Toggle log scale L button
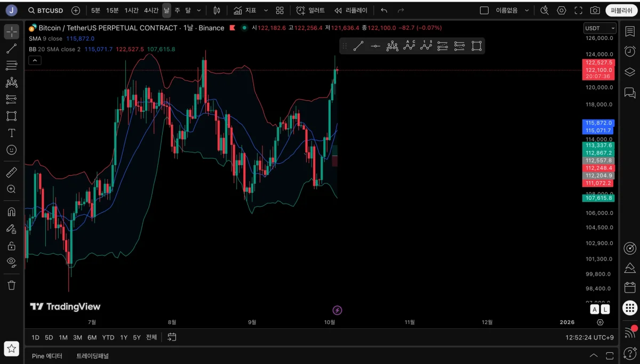 click(605, 310)
